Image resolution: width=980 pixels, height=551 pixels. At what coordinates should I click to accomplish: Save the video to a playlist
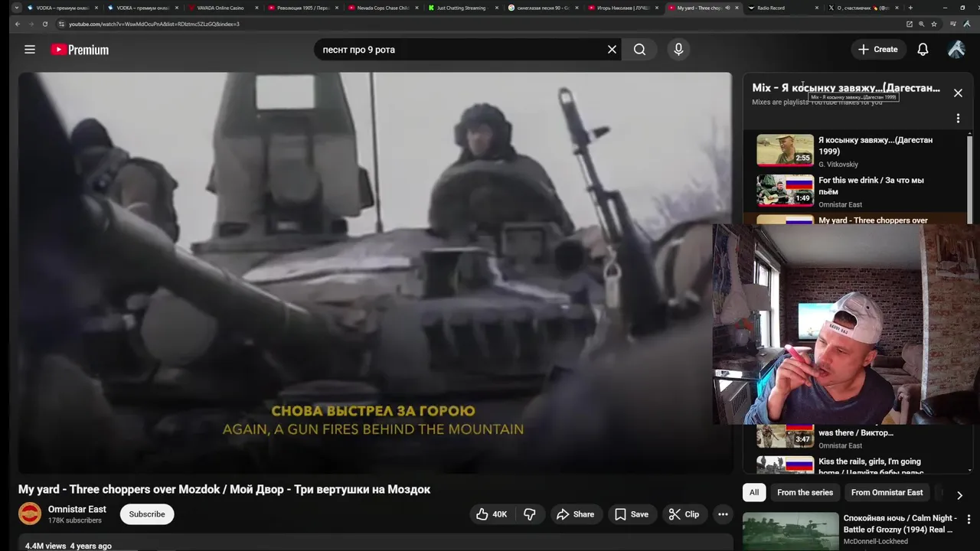632,514
